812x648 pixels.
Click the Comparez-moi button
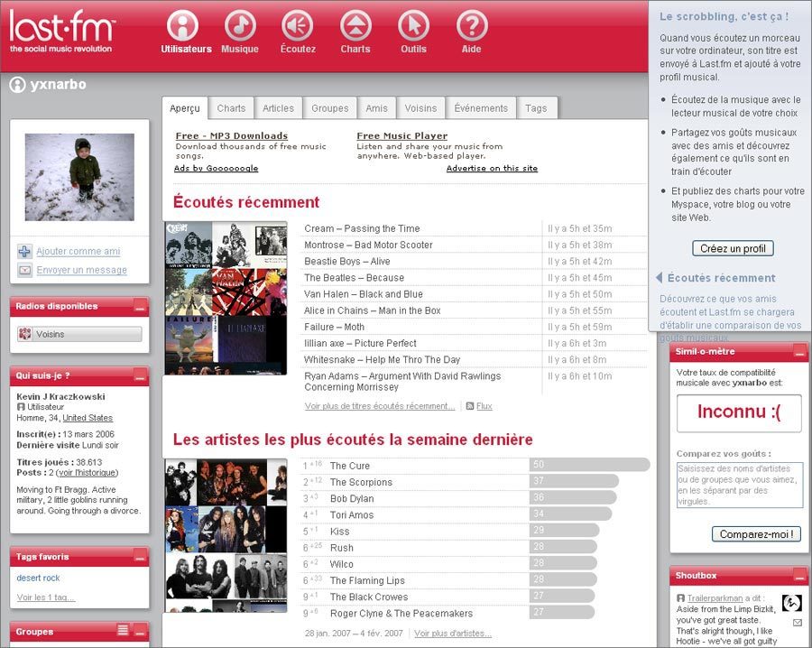[x=756, y=534]
